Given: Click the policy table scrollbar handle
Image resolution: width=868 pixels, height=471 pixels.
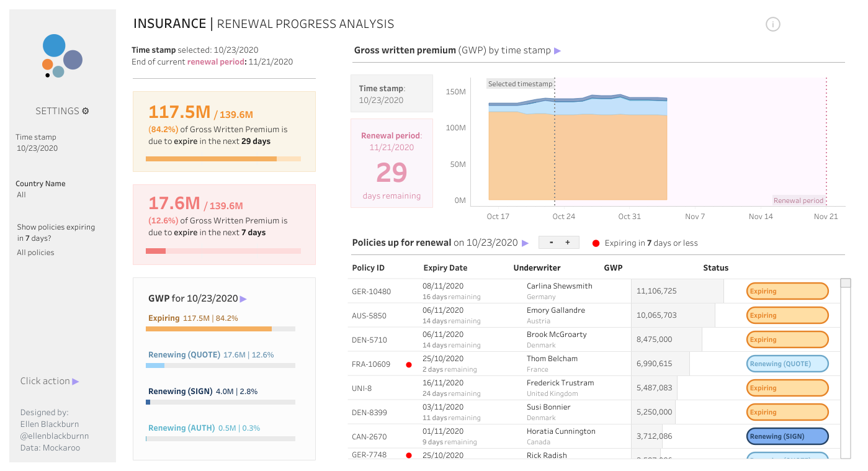Looking at the screenshot, I should pos(845,284).
